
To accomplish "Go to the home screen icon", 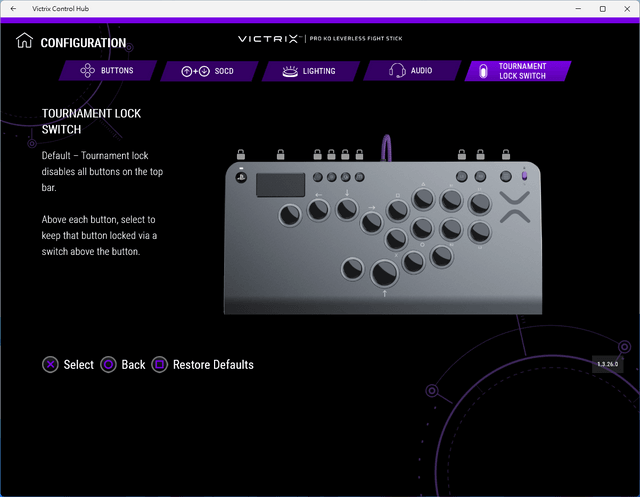I will [x=24, y=41].
